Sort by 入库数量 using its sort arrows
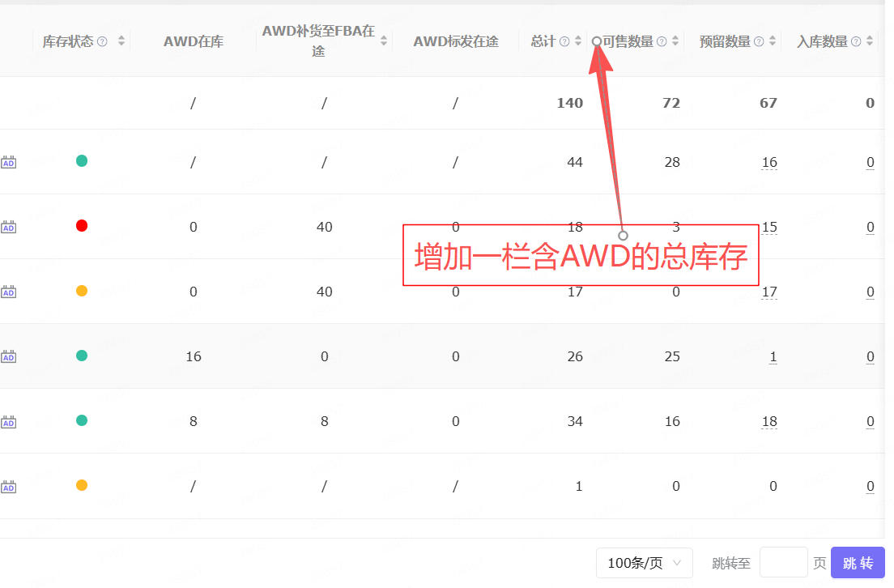The width and height of the screenshot is (894, 588). [x=870, y=41]
